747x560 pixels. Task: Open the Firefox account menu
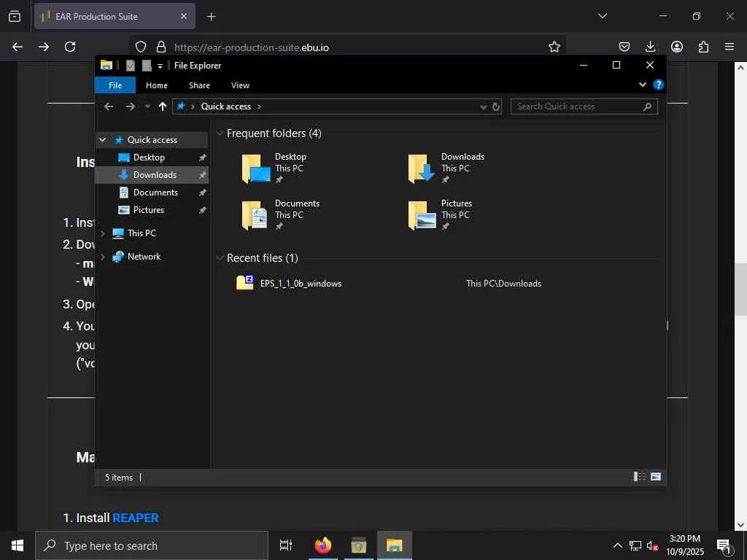coord(677,47)
